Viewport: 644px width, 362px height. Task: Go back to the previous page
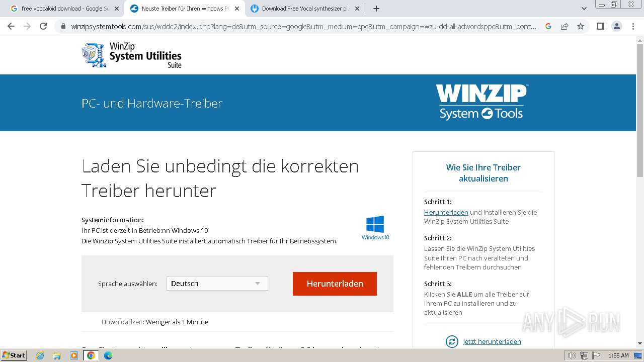click(11, 26)
